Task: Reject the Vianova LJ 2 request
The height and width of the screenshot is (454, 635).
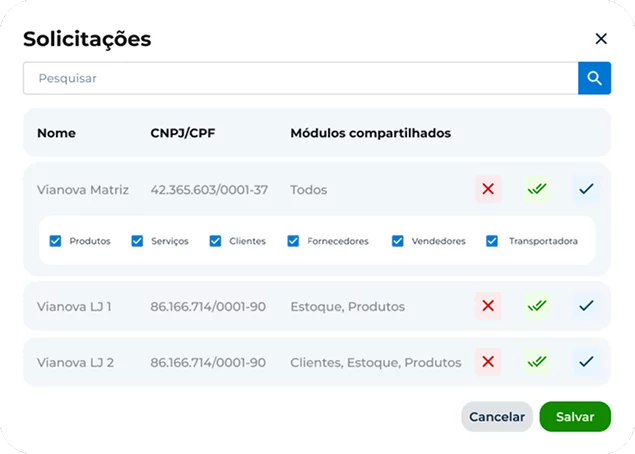Action: point(488,362)
